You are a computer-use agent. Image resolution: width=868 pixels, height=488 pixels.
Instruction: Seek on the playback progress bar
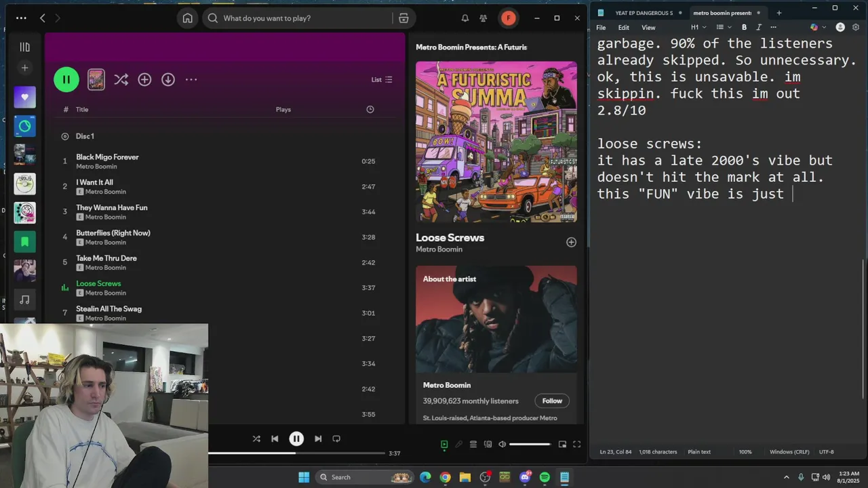[297, 453]
